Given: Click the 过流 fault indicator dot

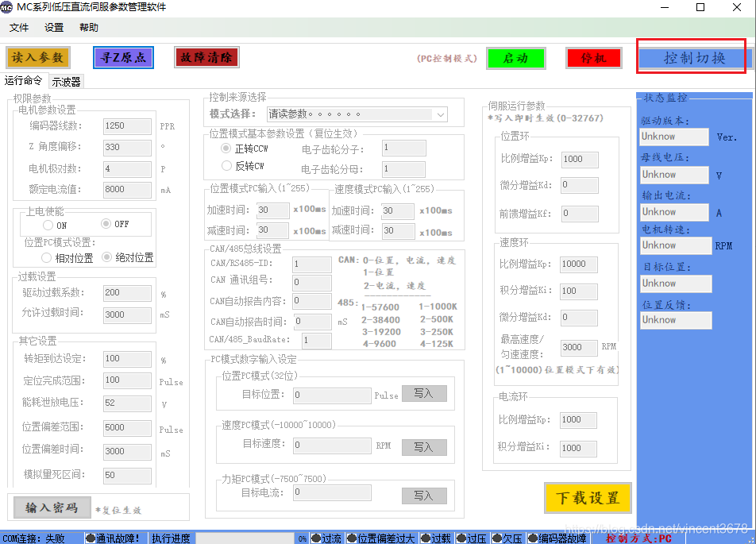Looking at the screenshot, I should pos(316,538).
